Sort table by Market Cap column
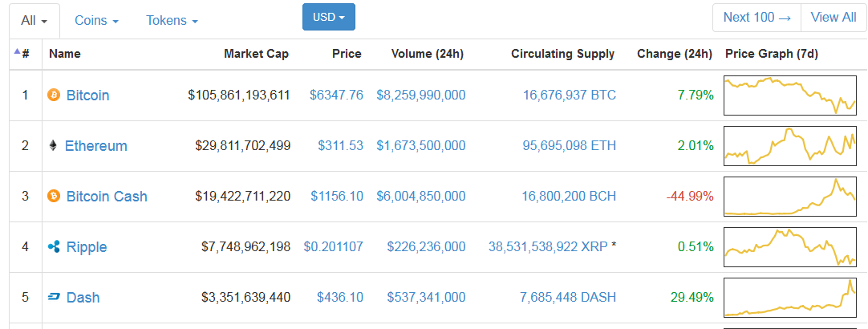Screen dimensions: 868x329 pos(256,54)
